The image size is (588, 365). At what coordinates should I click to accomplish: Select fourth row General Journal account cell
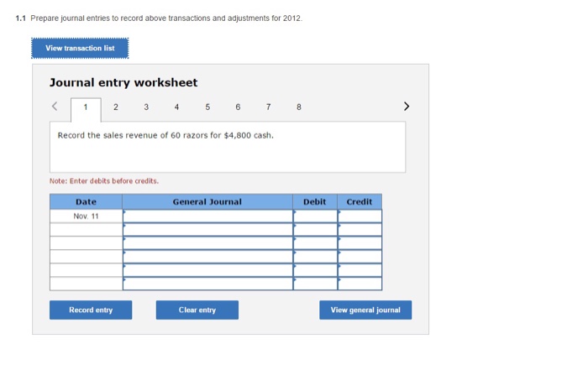click(x=207, y=257)
